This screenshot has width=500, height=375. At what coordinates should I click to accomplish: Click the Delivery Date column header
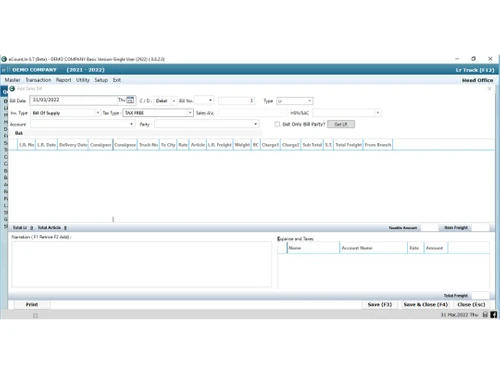pyautogui.click(x=73, y=145)
